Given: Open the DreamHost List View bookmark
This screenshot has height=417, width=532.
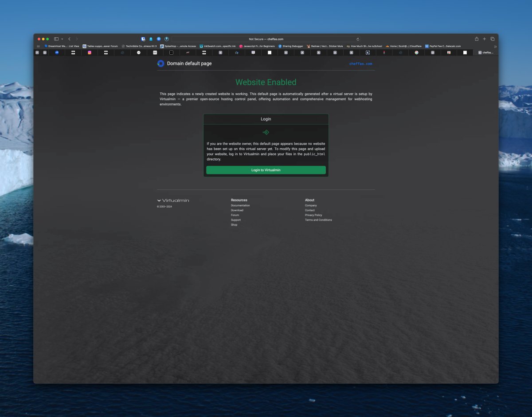Looking at the screenshot, I should [x=62, y=46].
